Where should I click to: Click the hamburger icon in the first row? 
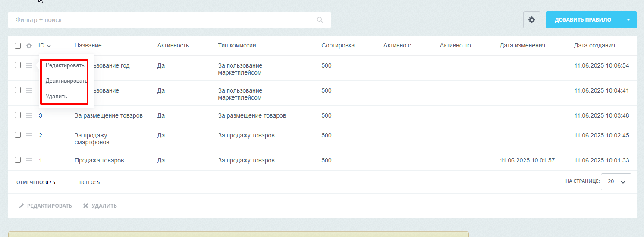29,65
